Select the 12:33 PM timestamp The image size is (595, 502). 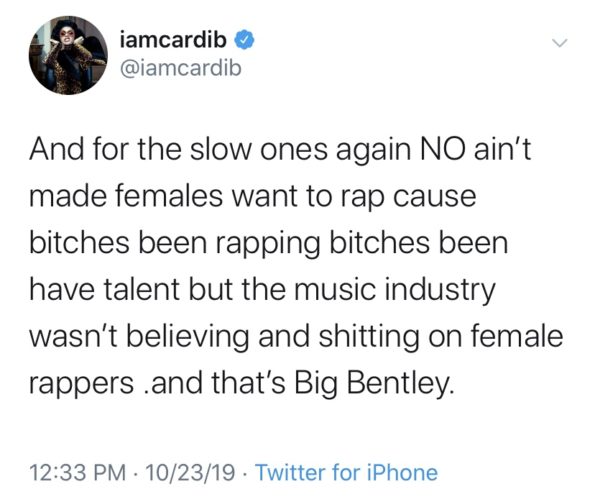[77, 473]
